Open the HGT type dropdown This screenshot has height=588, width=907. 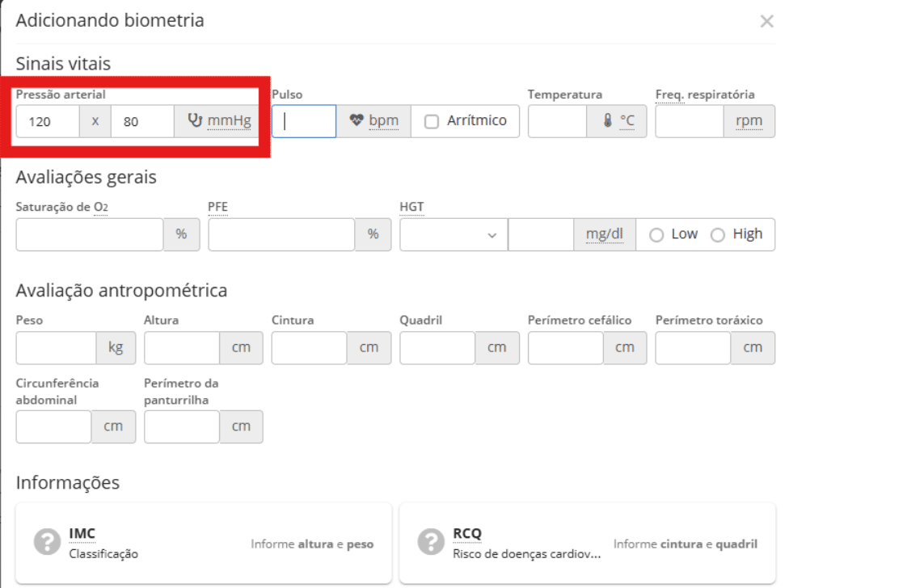(x=453, y=234)
